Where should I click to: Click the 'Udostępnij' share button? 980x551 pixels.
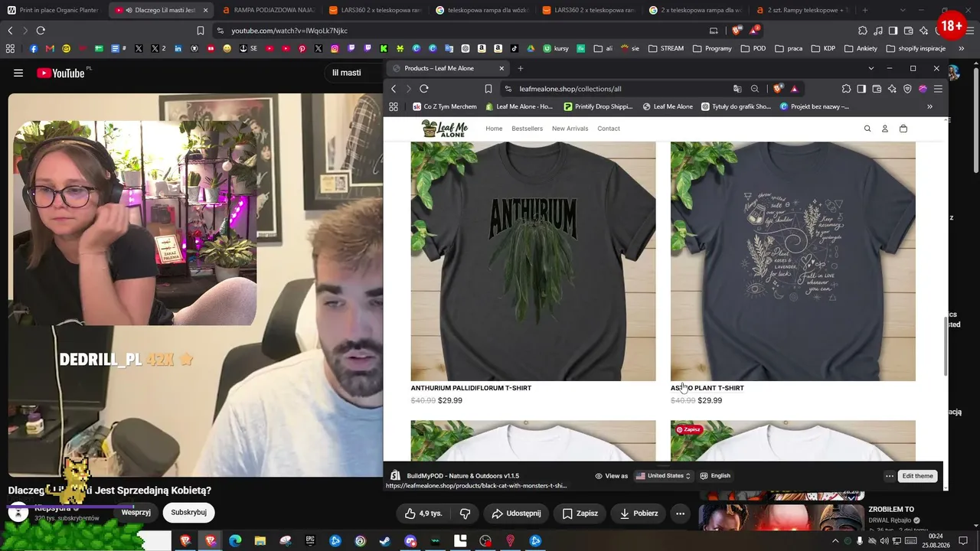point(516,514)
